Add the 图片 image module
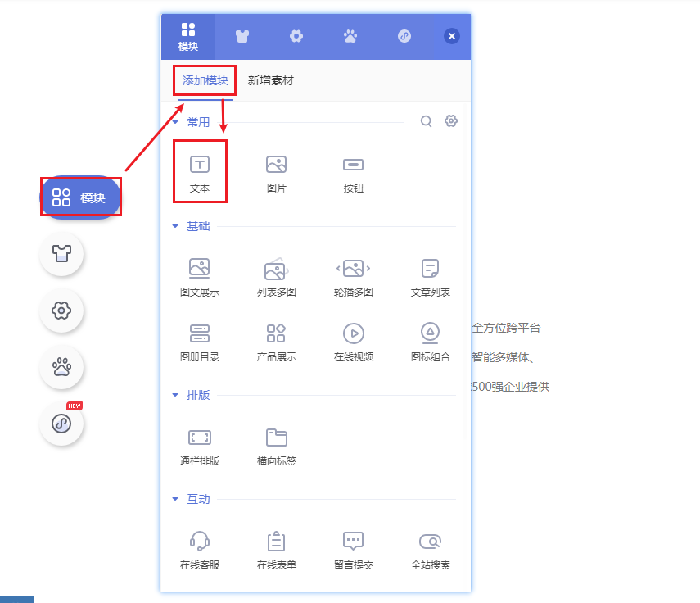Viewport: 700px width, 603px height. coord(277,175)
